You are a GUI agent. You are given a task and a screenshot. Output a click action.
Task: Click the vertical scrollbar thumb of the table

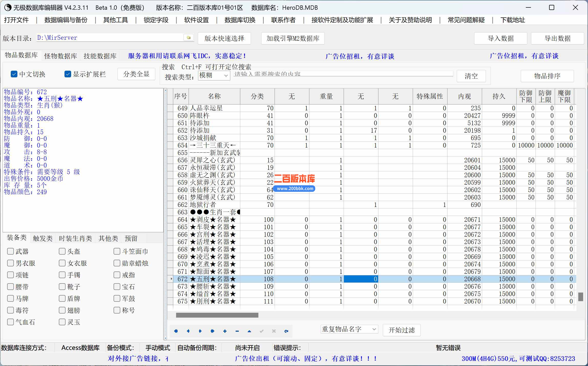[581, 297]
